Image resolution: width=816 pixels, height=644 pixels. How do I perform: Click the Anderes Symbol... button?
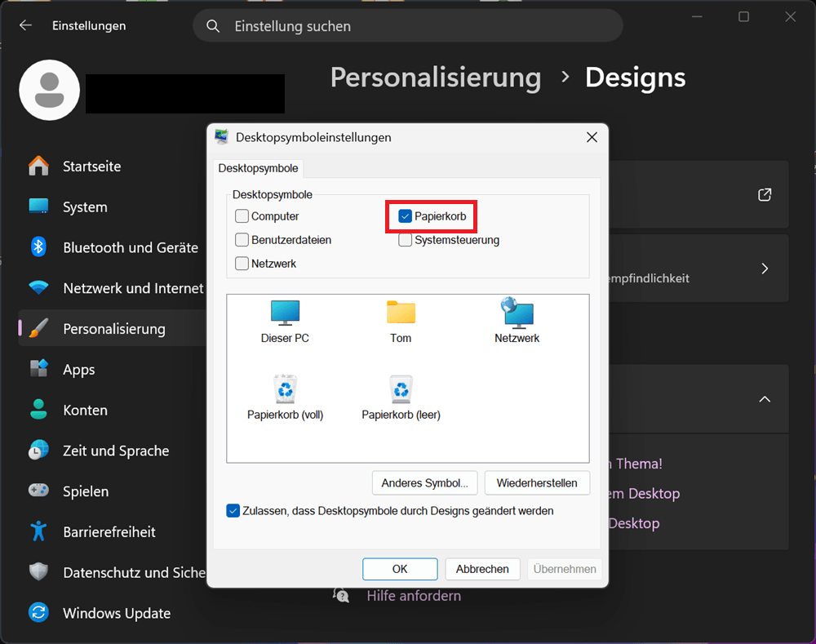[426, 483]
